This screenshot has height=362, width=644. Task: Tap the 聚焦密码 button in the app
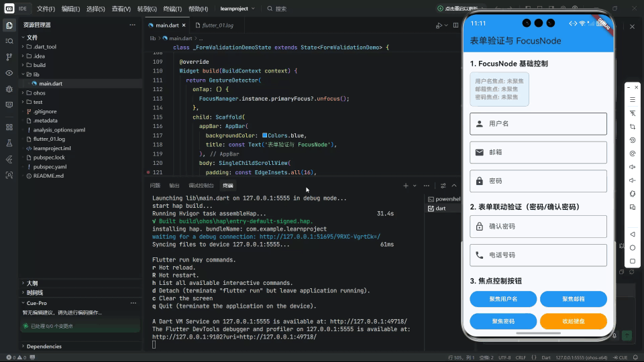click(503, 321)
